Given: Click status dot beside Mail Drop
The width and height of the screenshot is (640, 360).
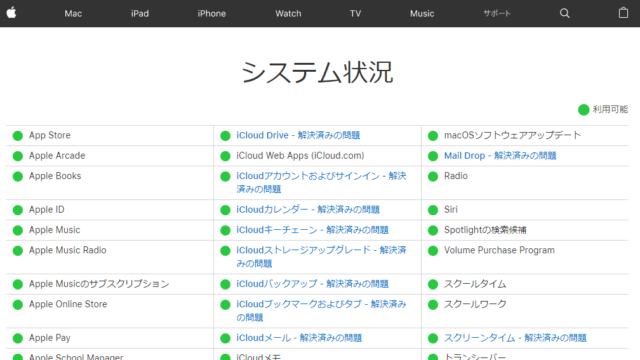Looking at the screenshot, I should point(433,156).
